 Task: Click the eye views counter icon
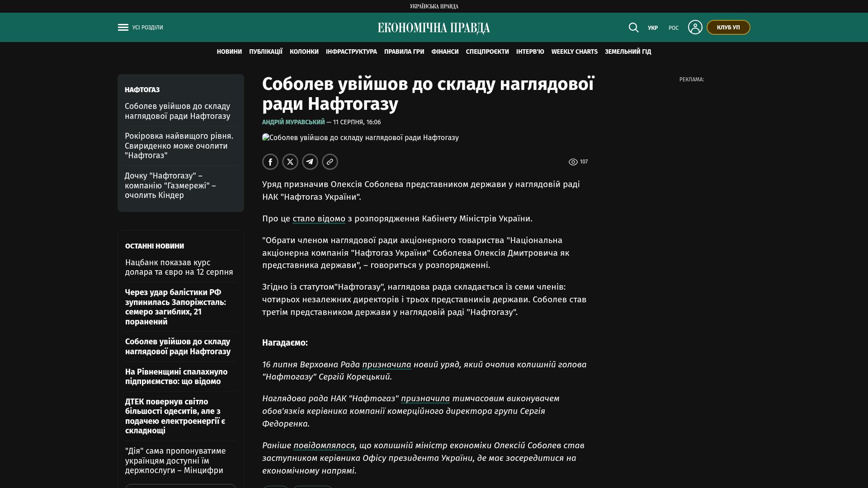573,162
